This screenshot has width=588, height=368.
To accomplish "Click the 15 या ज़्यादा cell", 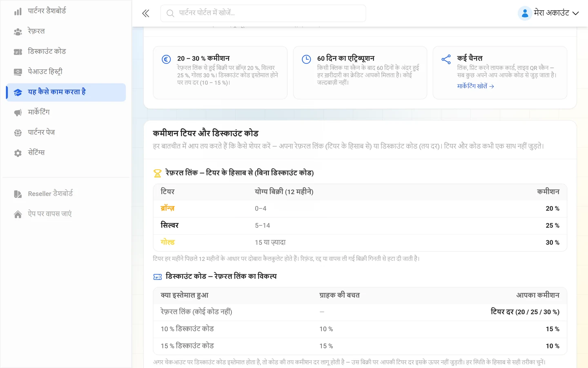I will [270, 242].
